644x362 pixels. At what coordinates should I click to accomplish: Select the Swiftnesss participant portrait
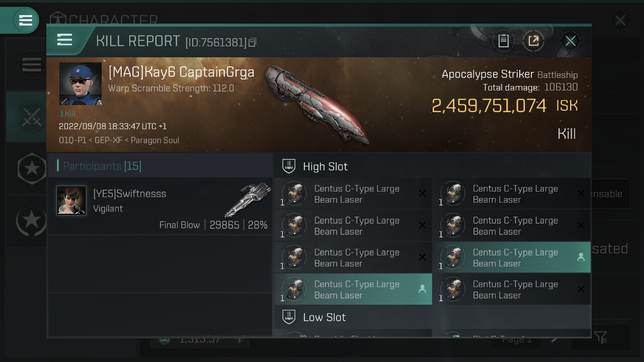pyautogui.click(x=71, y=200)
